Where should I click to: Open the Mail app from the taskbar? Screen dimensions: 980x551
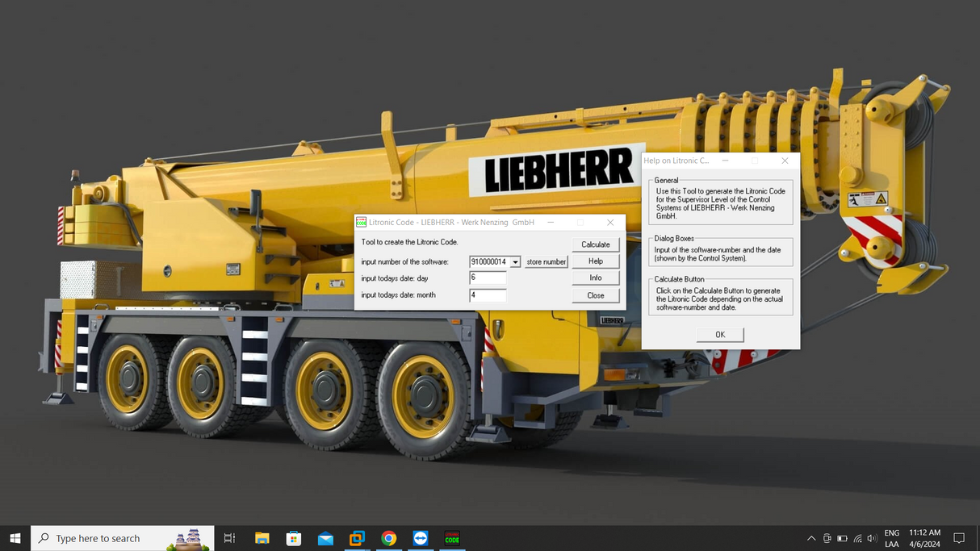click(x=325, y=538)
